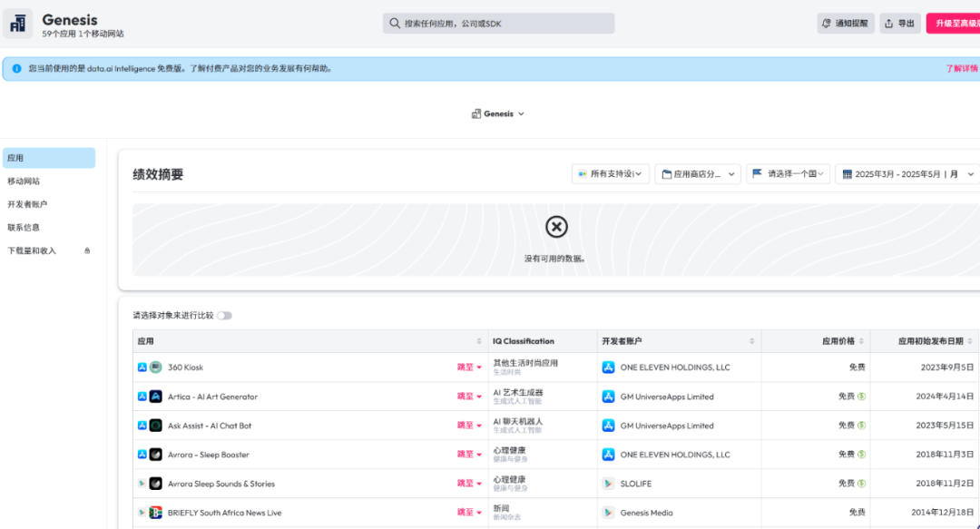
Task: Click the BRIEFLY South Africa News app icon
Action: click(156, 513)
